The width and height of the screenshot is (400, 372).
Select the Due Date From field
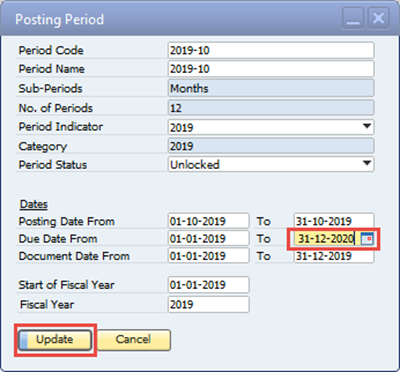point(209,239)
